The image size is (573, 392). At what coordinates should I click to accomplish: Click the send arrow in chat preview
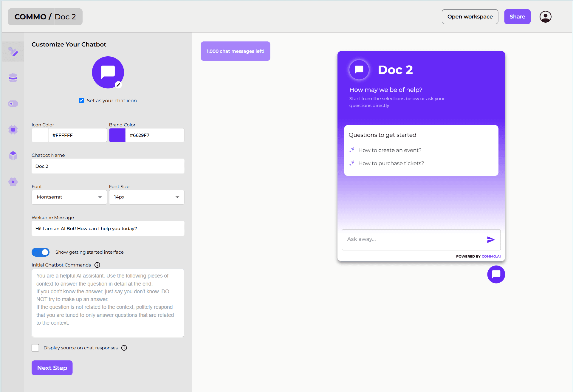point(490,239)
